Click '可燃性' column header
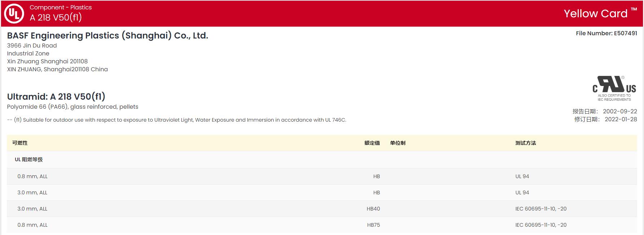This screenshot has width=644, height=235. pyautogui.click(x=20, y=143)
